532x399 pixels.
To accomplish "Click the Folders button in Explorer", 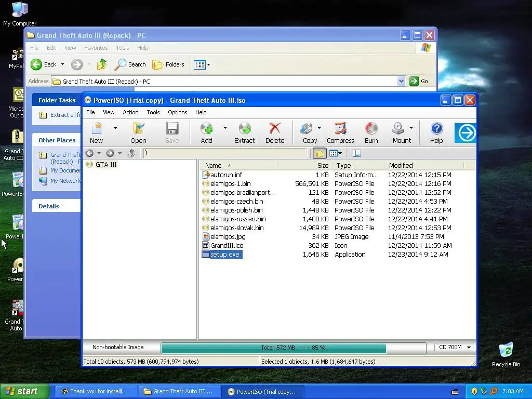I will point(168,64).
